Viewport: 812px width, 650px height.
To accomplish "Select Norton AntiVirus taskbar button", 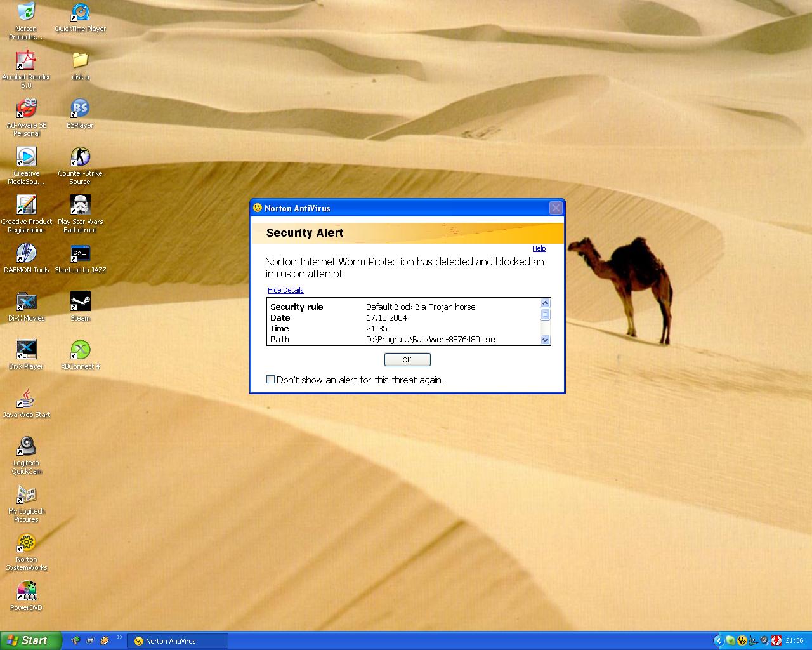I will pyautogui.click(x=178, y=641).
